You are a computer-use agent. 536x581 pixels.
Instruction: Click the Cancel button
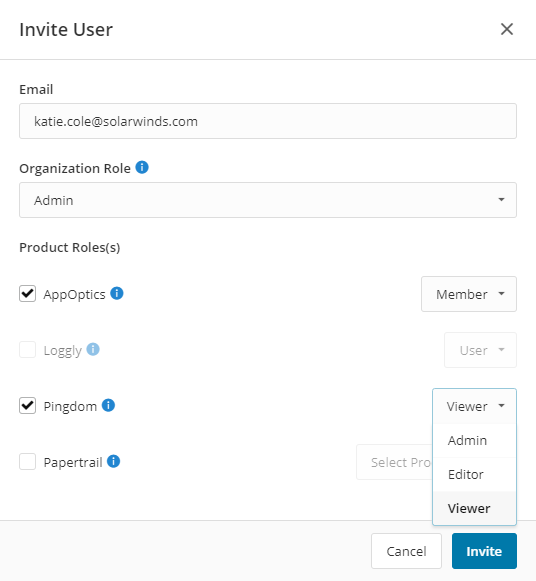406,551
